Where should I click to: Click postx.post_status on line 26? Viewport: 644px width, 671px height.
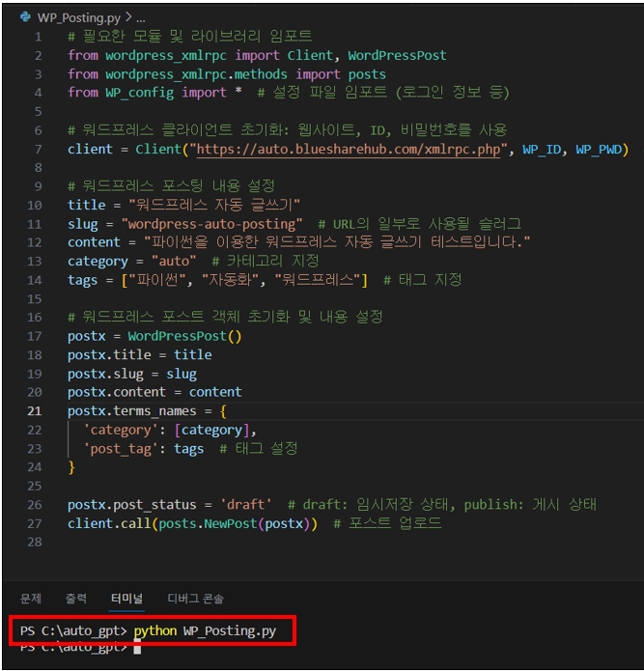coord(132,505)
